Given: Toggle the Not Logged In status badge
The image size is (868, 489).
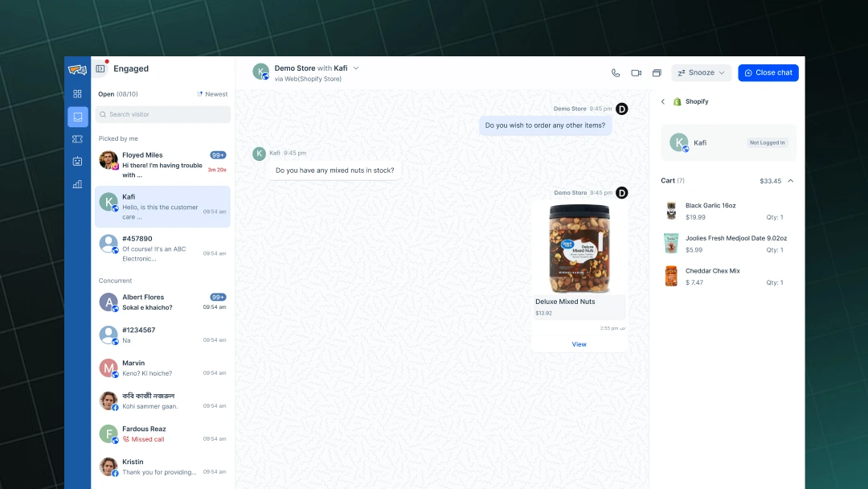Looking at the screenshot, I should 767,142.
